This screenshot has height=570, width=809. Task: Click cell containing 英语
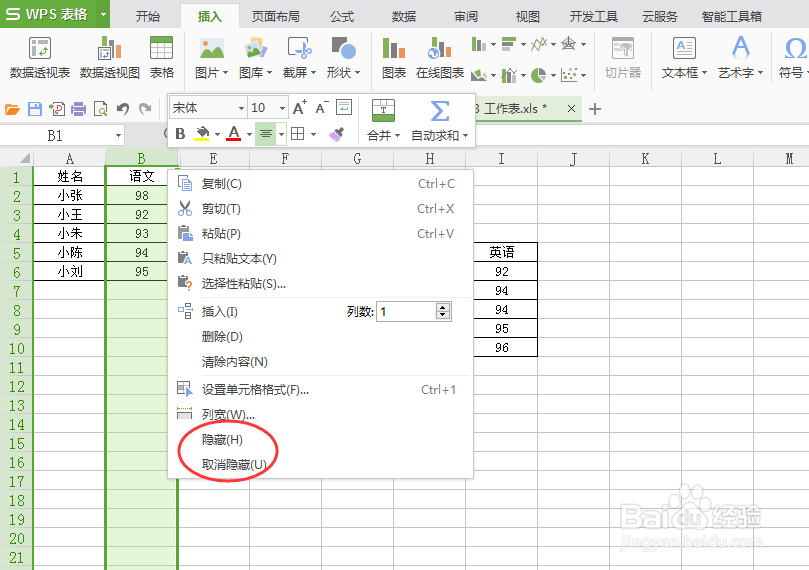point(501,252)
